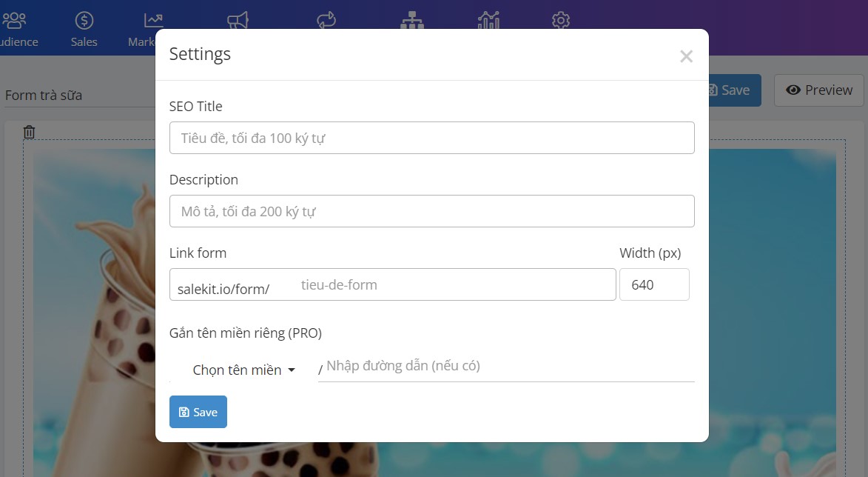Edit the form name Form trà sữa
Viewport: 868px width, 477px height.
tap(79, 96)
